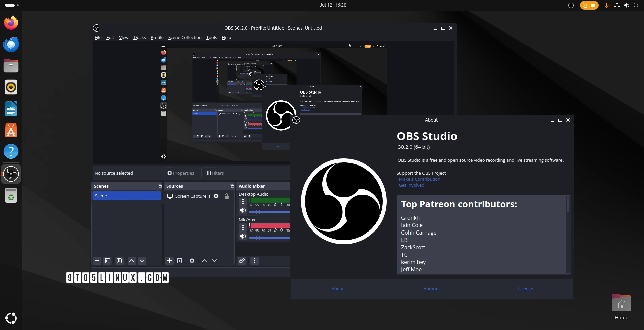Follow the Make a Contribution link

click(420, 179)
